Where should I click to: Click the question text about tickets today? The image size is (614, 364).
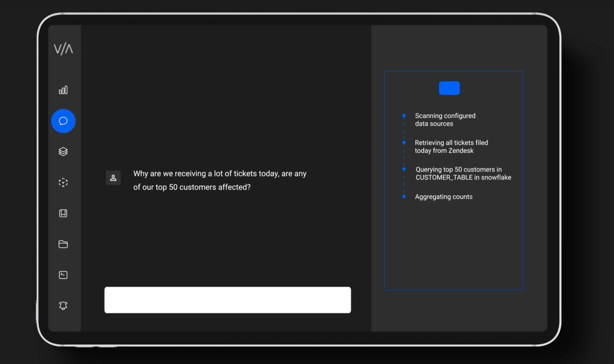219,180
